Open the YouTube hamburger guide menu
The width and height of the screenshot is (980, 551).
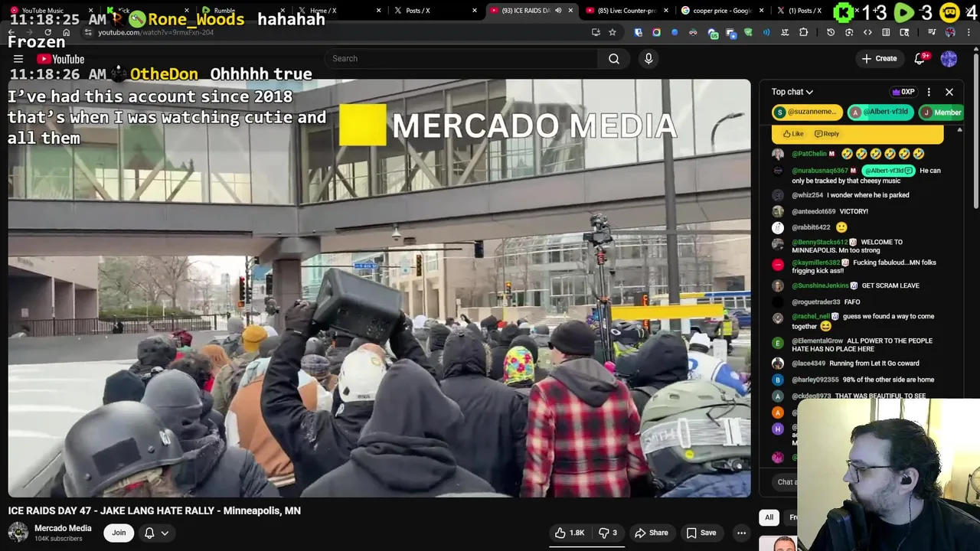pos(18,59)
